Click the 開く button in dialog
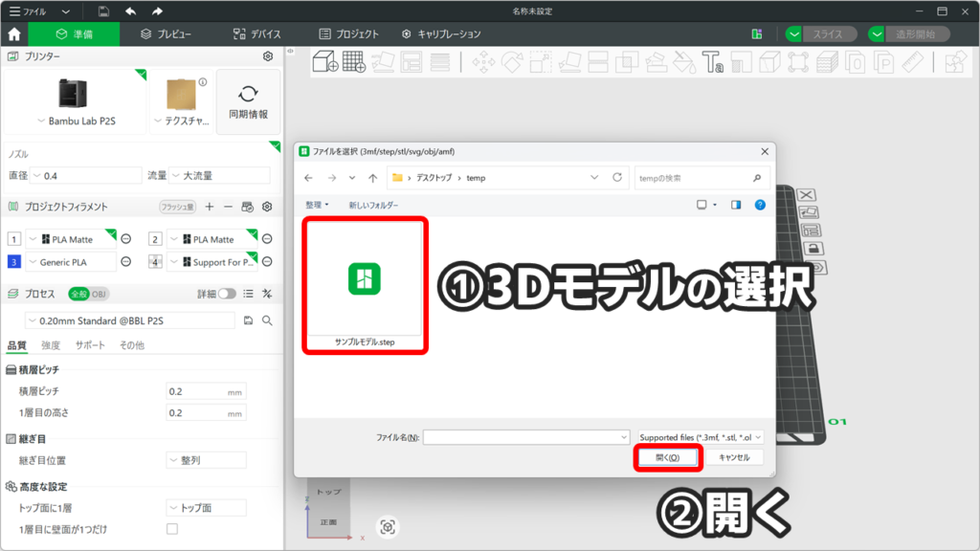Screen dimensions: 980x551 pyautogui.click(x=668, y=457)
